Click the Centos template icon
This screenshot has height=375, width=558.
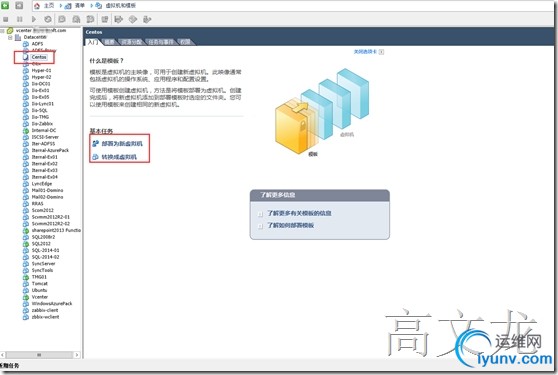[26, 57]
